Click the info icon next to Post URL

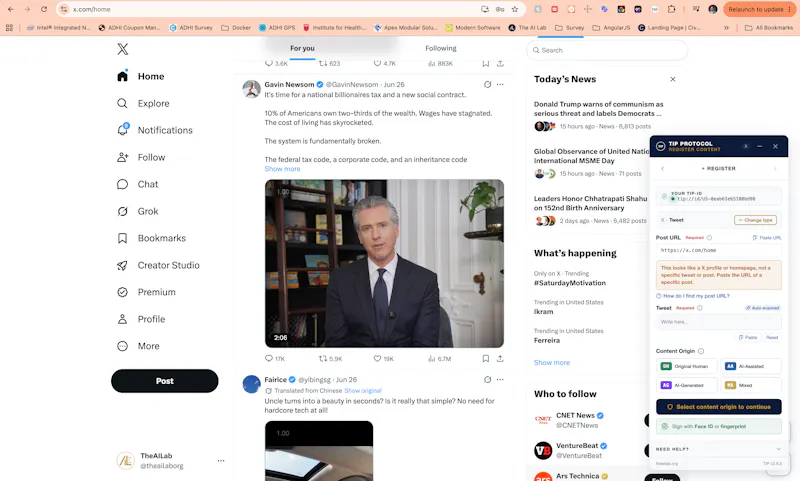[x=709, y=238]
